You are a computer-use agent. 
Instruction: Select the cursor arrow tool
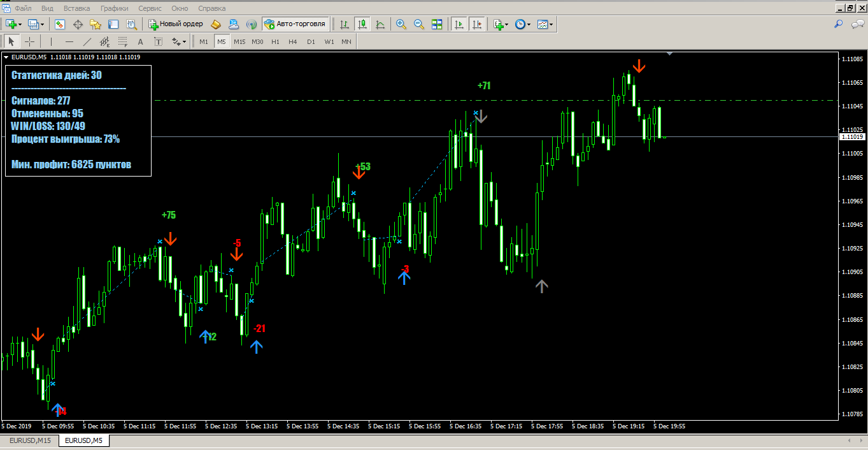coord(11,42)
